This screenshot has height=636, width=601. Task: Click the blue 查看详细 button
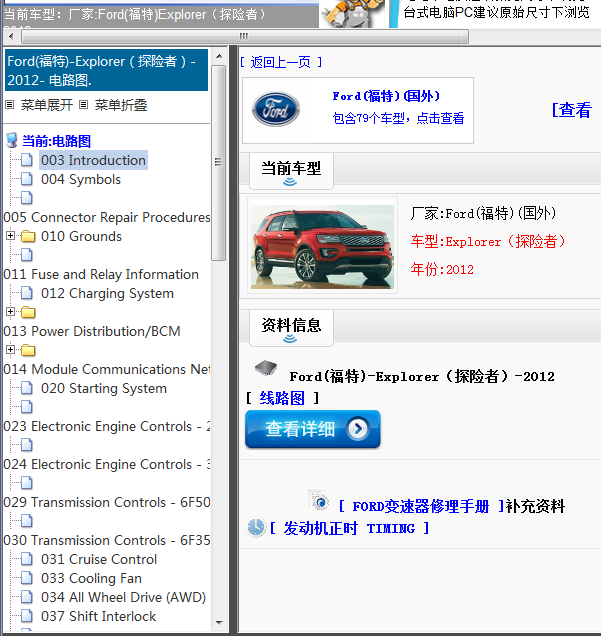tap(313, 429)
